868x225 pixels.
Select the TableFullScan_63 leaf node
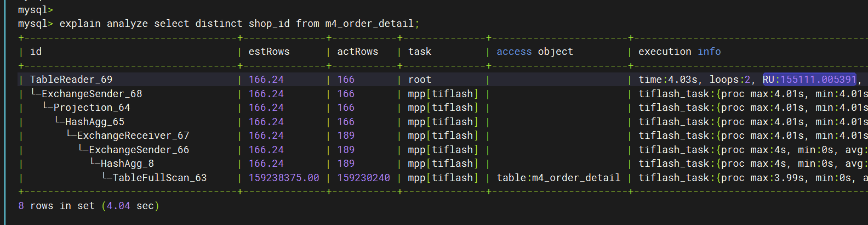[x=159, y=178]
